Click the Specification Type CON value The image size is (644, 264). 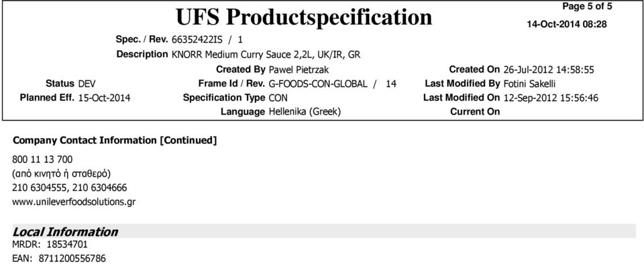coord(278,98)
